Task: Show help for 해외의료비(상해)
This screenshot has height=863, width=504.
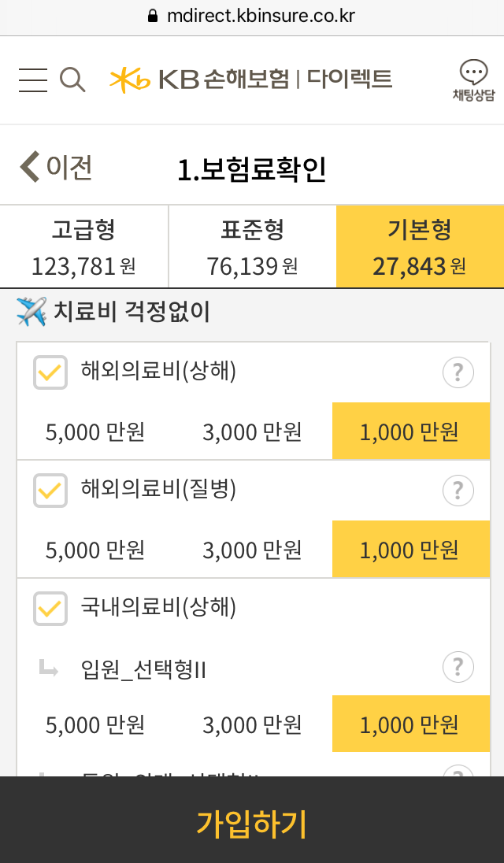Action: pyautogui.click(x=458, y=372)
